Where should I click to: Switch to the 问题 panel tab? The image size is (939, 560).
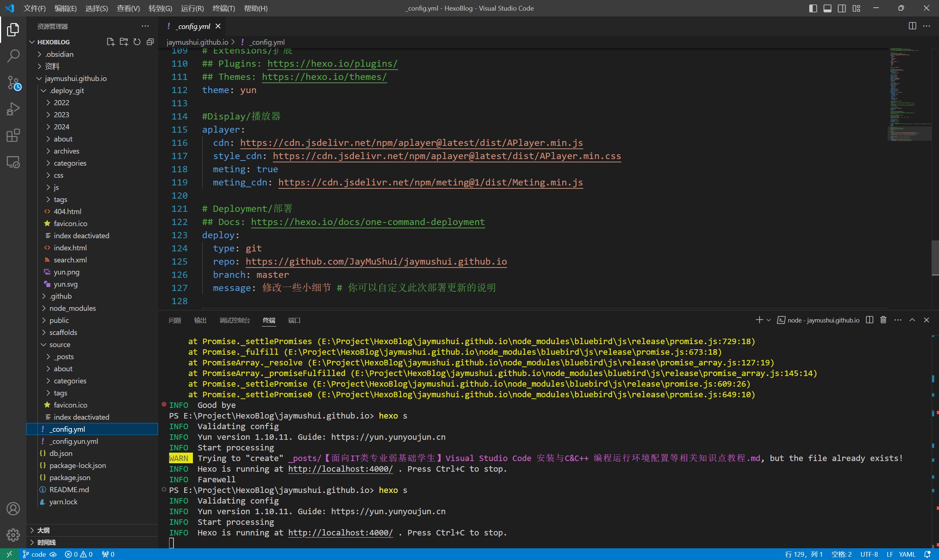175,320
